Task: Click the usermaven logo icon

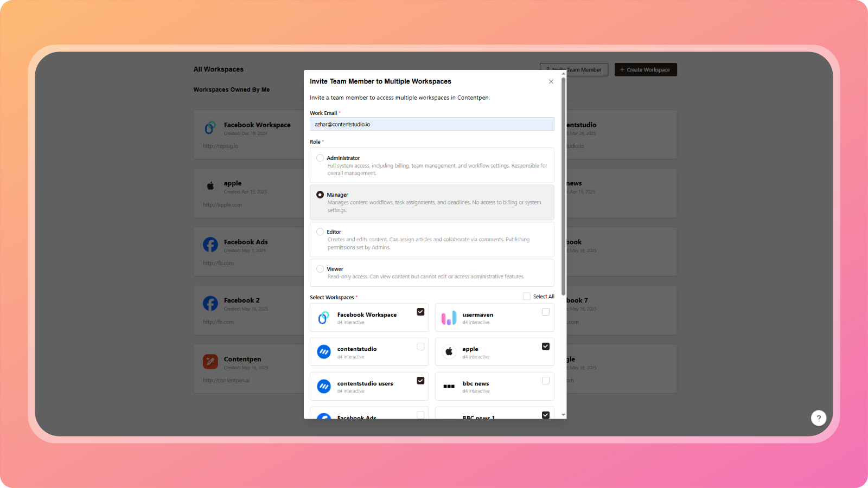Action: coord(449,318)
